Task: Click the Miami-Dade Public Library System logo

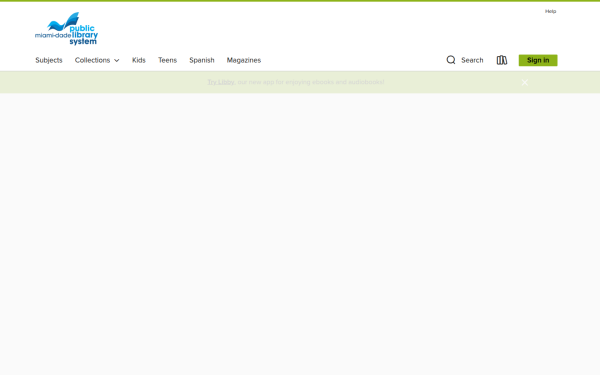Action: coord(67,29)
